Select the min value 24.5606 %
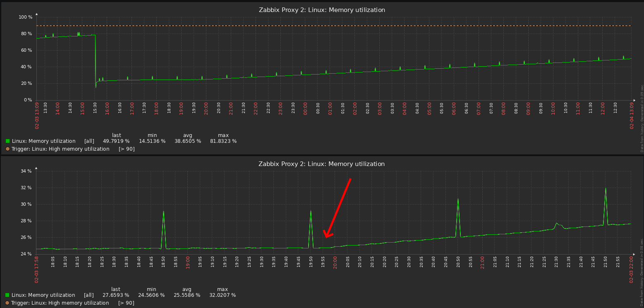 pyautogui.click(x=151, y=295)
